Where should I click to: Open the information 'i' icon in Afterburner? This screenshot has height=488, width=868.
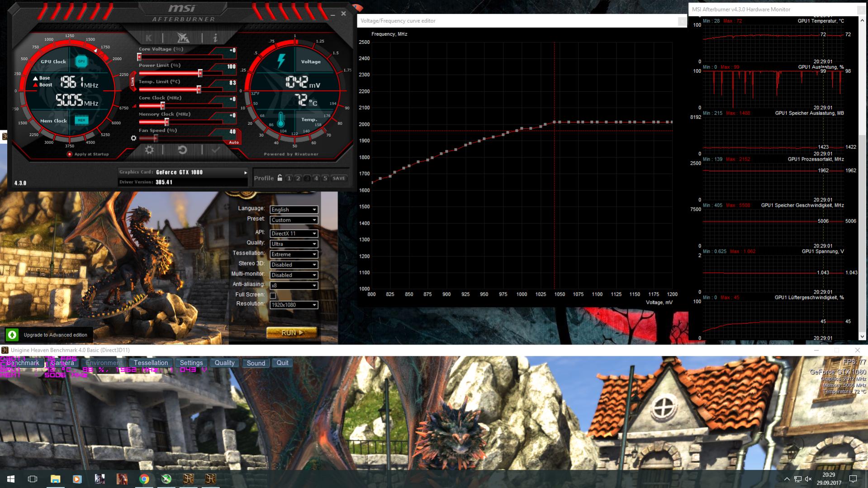[215, 38]
